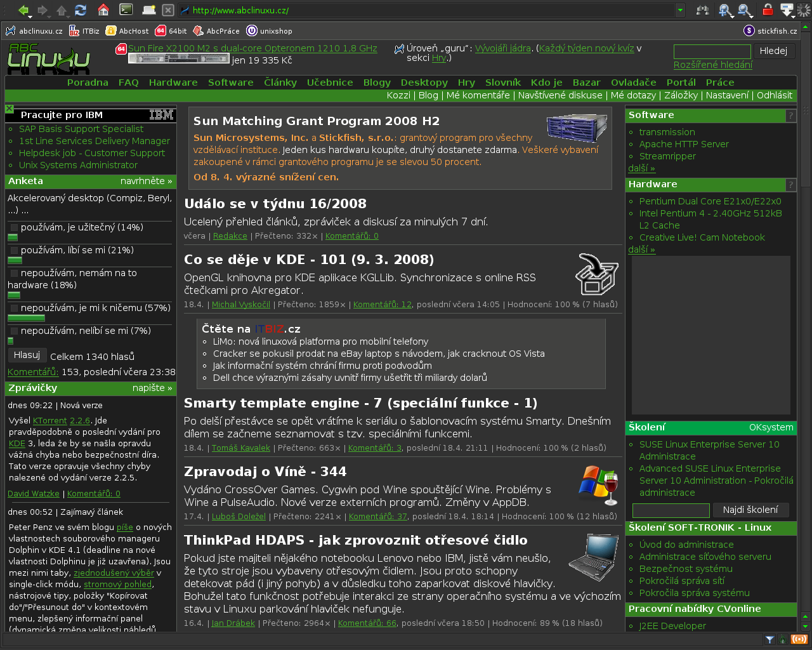Open Hardware panel help question mark
This screenshot has height=650, width=812.
coord(790,185)
